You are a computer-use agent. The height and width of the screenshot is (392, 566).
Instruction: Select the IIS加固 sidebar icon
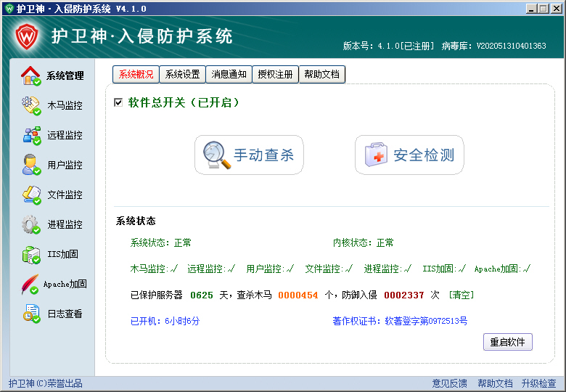click(x=30, y=254)
